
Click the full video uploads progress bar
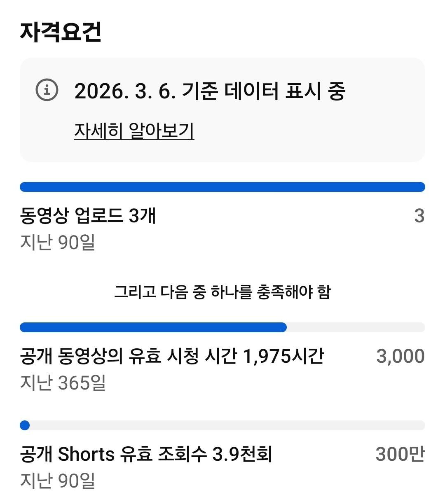pyautogui.click(x=222, y=187)
